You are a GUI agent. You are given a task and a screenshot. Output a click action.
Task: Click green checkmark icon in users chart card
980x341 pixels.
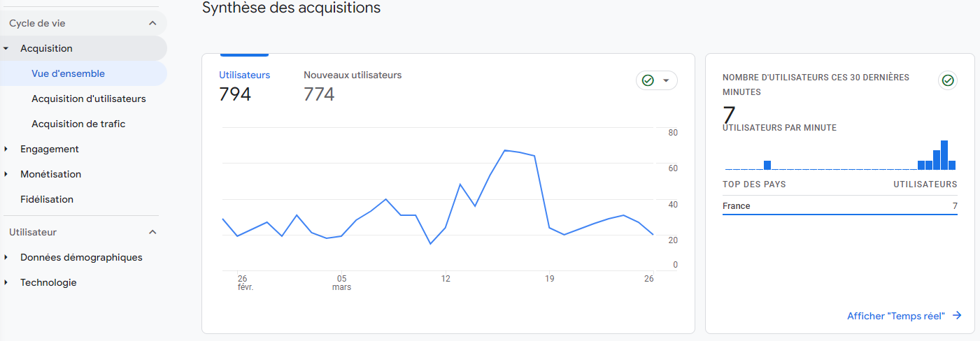point(648,81)
